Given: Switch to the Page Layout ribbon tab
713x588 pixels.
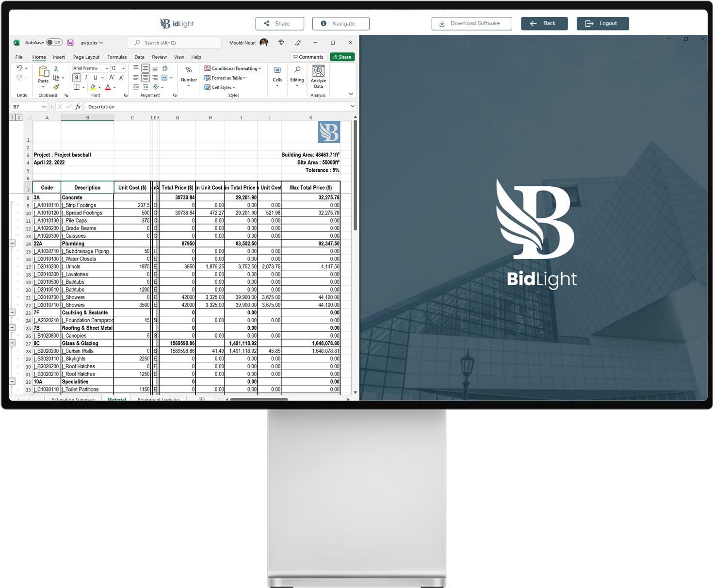Looking at the screenshot, I should click(x=86, y=57).
